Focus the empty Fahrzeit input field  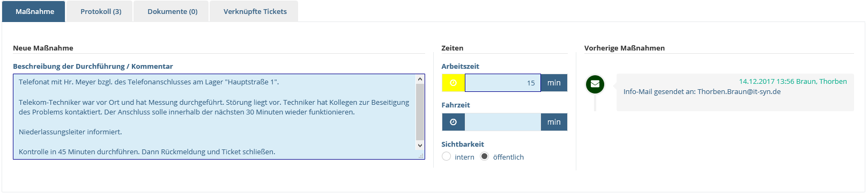click(503, 122)
